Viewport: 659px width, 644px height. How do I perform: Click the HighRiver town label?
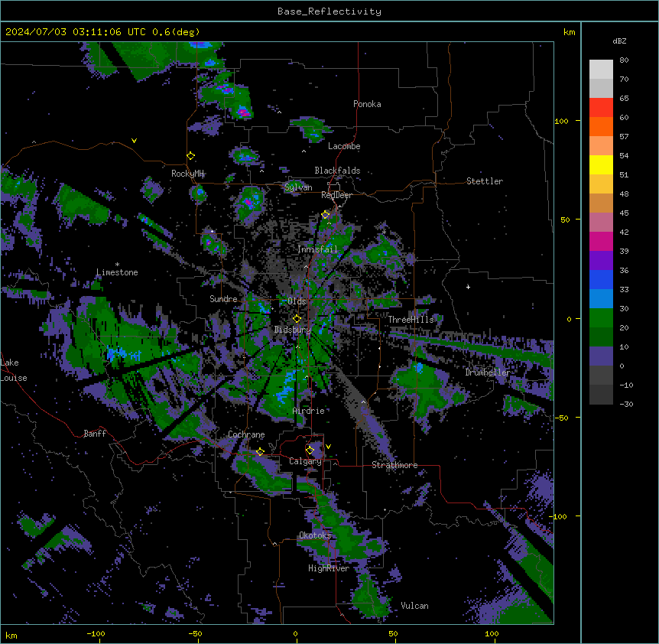[x=329, y=568]
